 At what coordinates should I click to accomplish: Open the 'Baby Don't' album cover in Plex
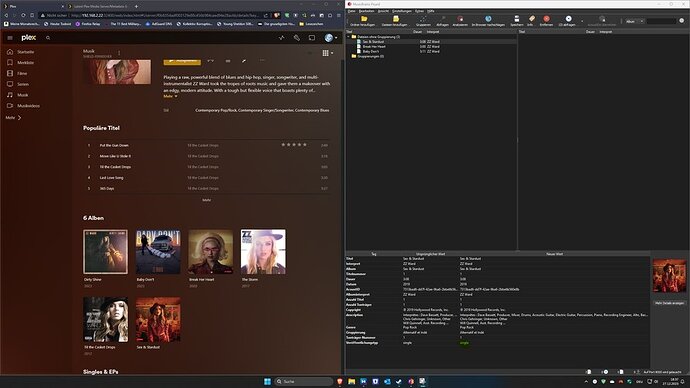[x=158, y=252]
